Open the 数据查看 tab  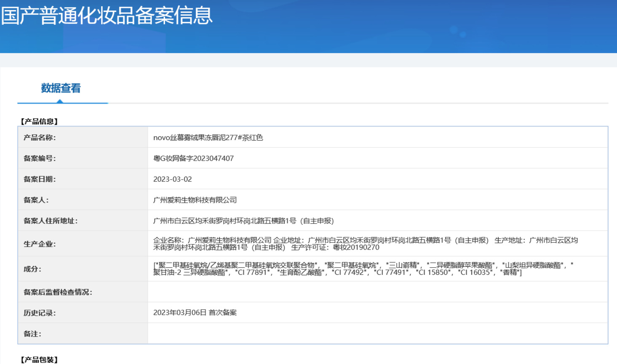[x=61, y=88]
